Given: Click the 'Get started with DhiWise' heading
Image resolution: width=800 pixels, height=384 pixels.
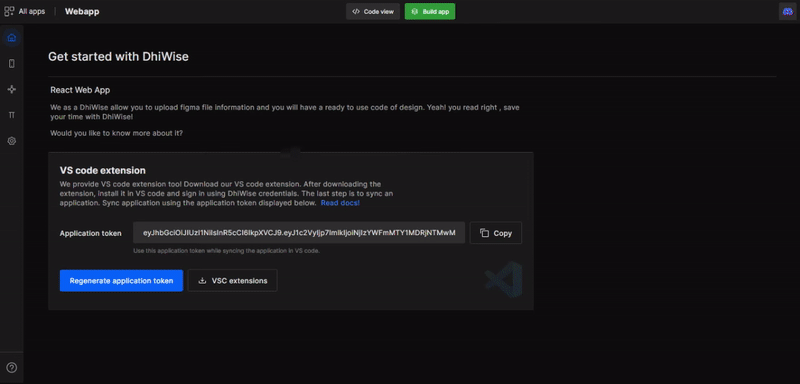Looking at the screenshot, I should coord(118,57).
